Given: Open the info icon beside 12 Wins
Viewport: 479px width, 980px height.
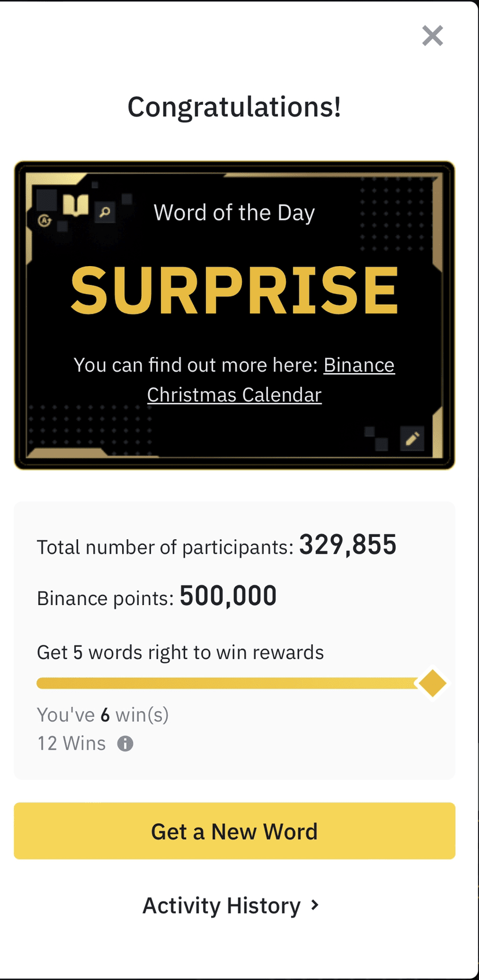Looking at the screenshot, I should [125, 743].
